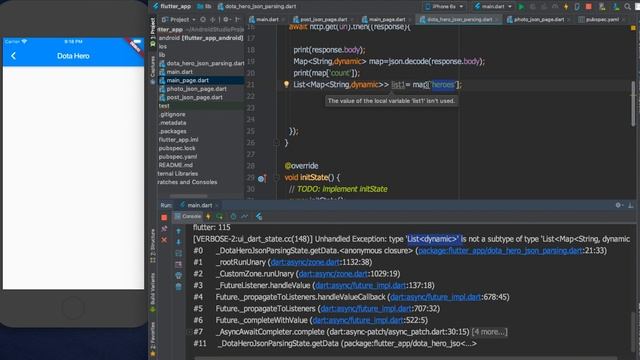Click the clear all trash icon in console gutter

click(x=179, y=287)
